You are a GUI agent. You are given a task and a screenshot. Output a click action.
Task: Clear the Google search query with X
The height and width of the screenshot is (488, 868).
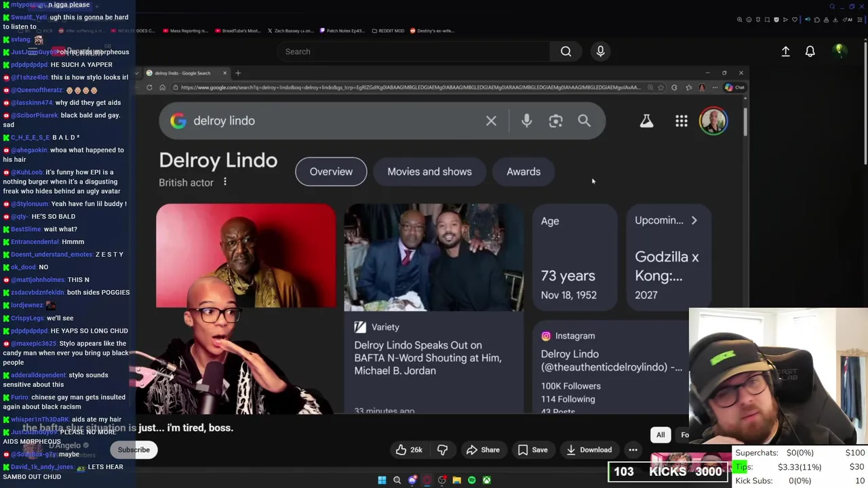click(491, 121)
